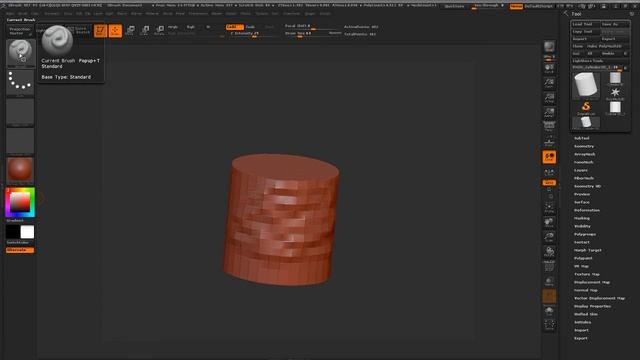Open Projection Master
This screenshot has width=640, height=360.
tap(20, 31)
